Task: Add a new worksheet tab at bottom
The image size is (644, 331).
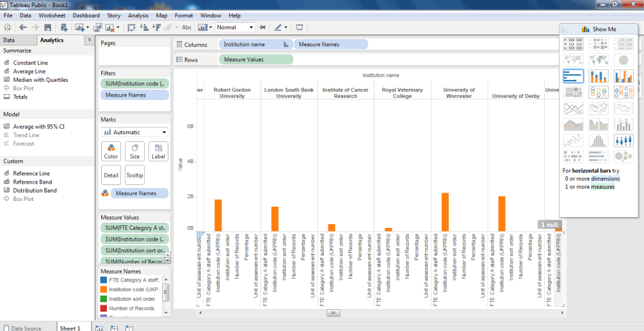Action: pos(99,328)
